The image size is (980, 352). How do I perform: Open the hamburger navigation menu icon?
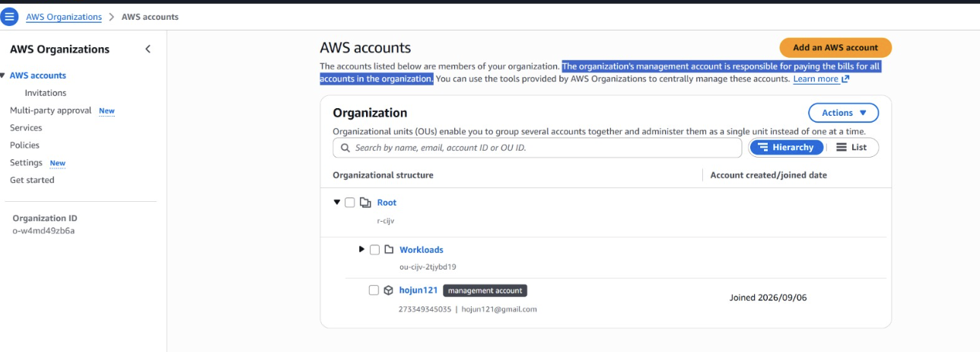click(10, 16)
